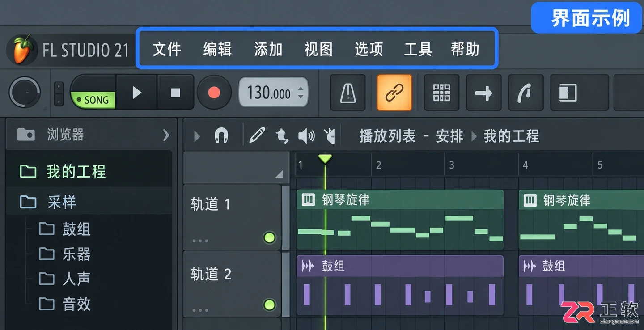
Task: Click the red record button
Action: tap(214, 93)
